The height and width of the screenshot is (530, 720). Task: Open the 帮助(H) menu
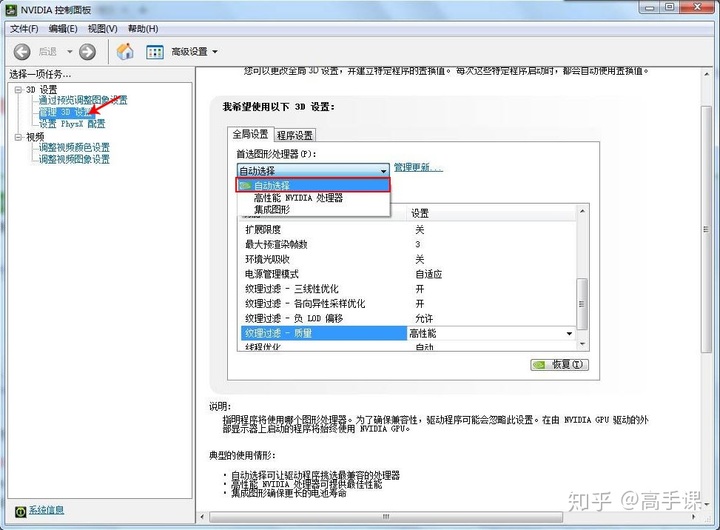click(143, 29)
